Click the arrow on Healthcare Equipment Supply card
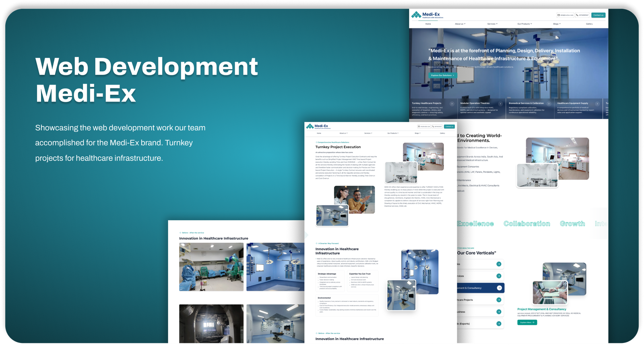Screen dimensions: 644x345 (597, 104)
